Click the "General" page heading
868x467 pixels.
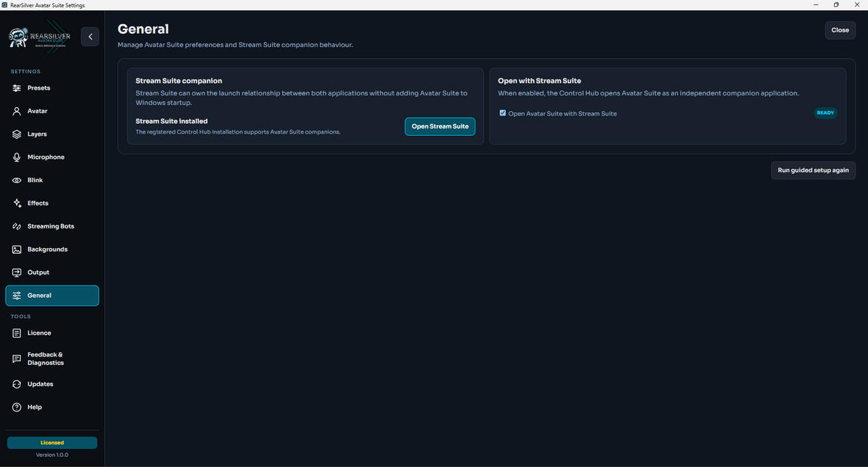[x=143, y=29]
